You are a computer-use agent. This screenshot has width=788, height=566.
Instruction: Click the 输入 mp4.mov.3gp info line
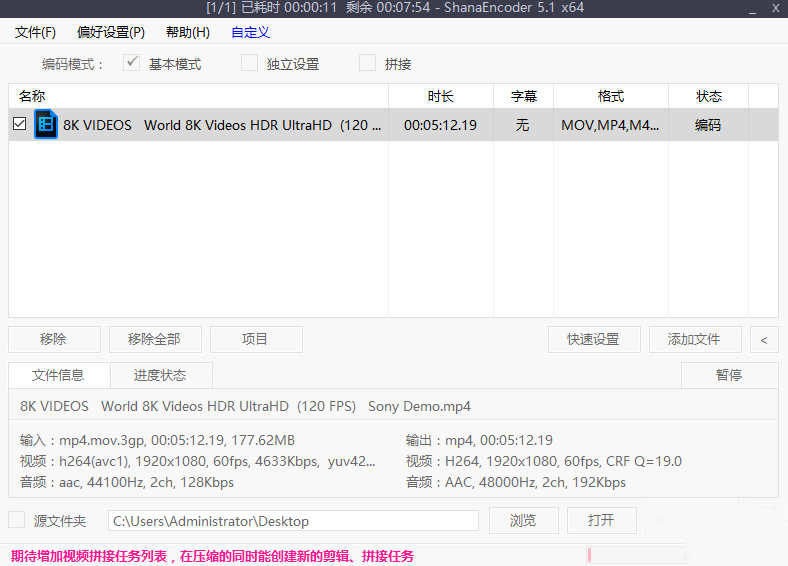pyautogui.click(x=157, y=440)
